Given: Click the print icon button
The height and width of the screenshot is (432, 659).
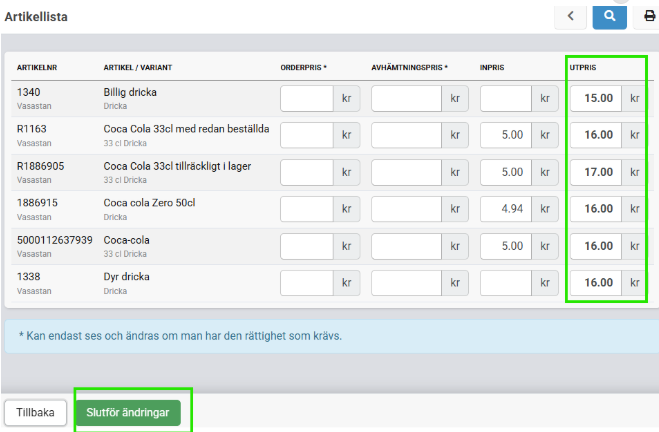Looking at the screenshot, I should [x=649, y=16].
